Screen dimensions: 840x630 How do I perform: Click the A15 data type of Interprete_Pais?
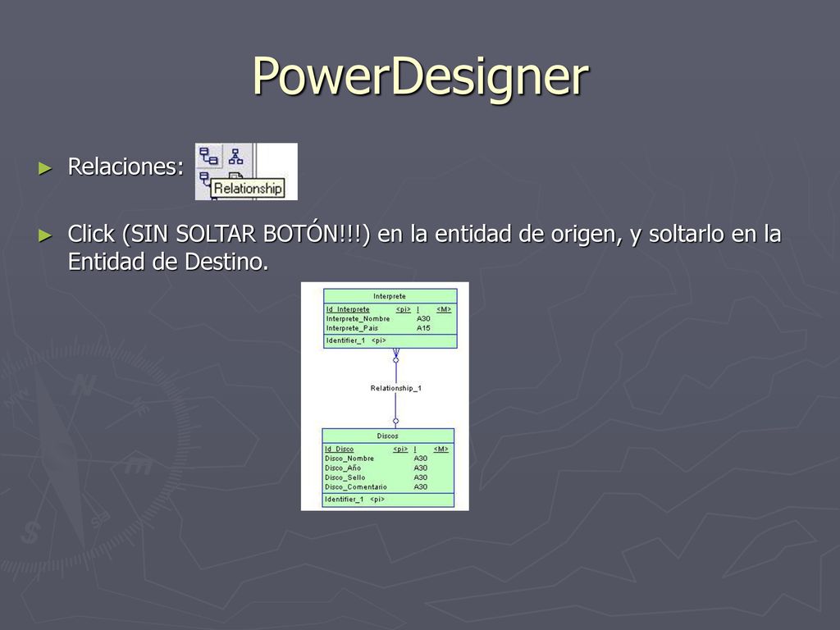(x=423, y=328)
